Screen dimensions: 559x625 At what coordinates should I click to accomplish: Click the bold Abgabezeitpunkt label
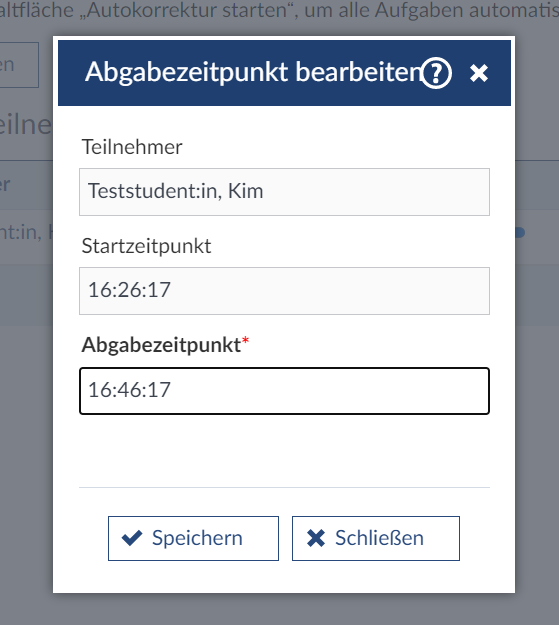161,345
